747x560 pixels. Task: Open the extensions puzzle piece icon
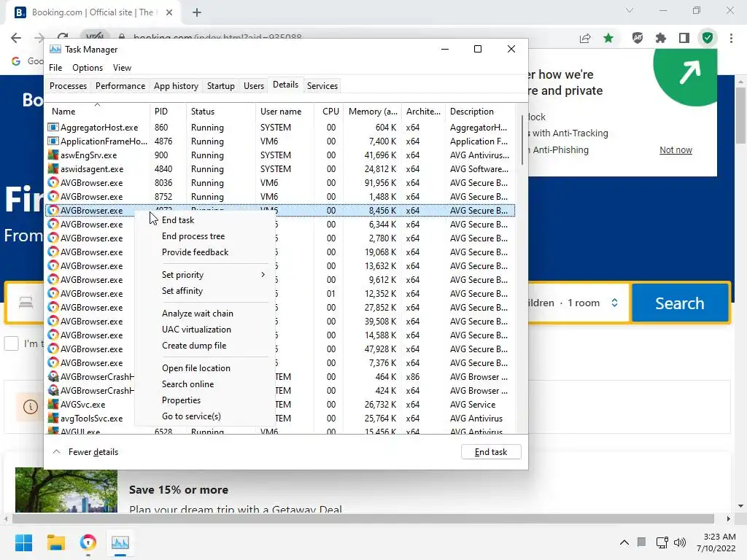click(661, 38)
